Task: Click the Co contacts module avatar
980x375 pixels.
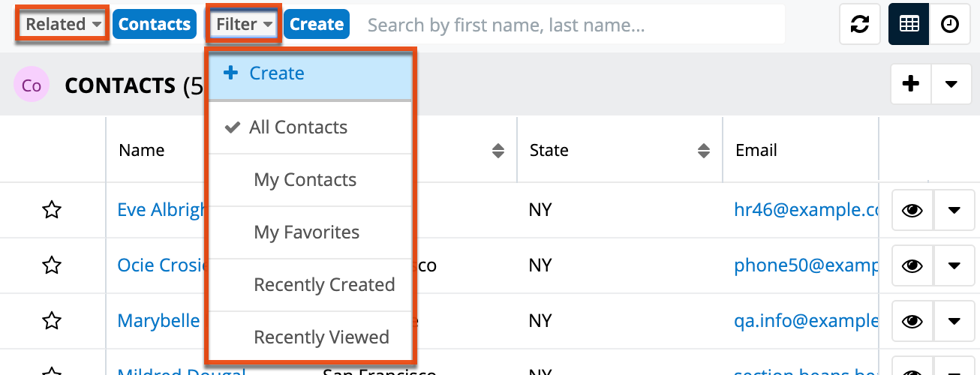Action: (32, 85)
